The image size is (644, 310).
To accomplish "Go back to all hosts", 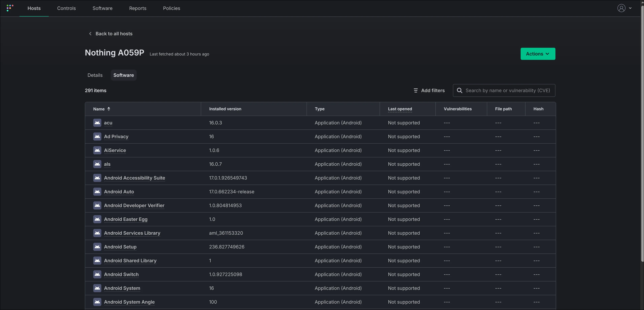I will (111, 33).
